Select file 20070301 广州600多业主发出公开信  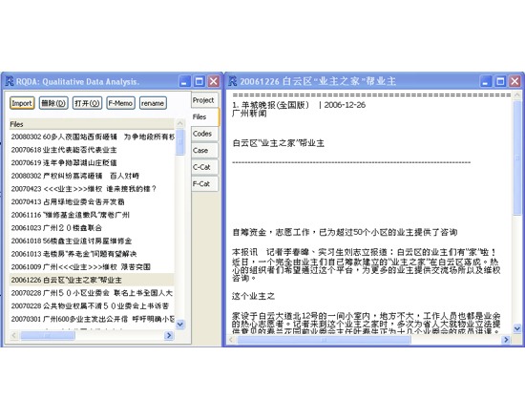[x=92, y=319]
